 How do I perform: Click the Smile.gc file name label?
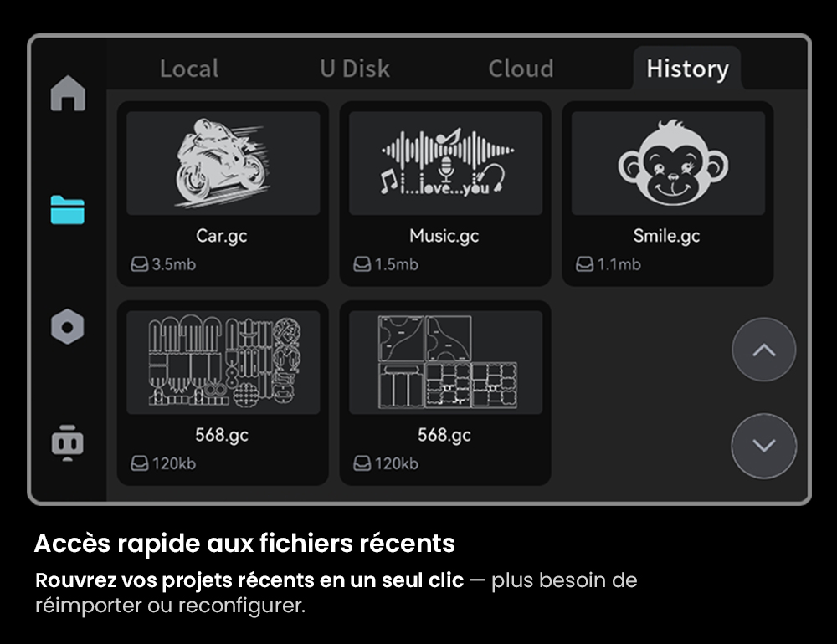666,236
